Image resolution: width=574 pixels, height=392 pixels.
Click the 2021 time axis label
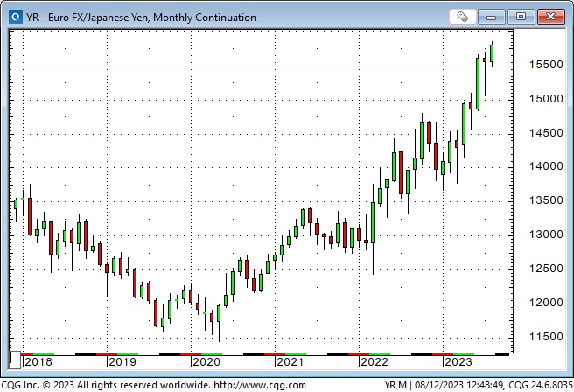(x=290, y=362)
